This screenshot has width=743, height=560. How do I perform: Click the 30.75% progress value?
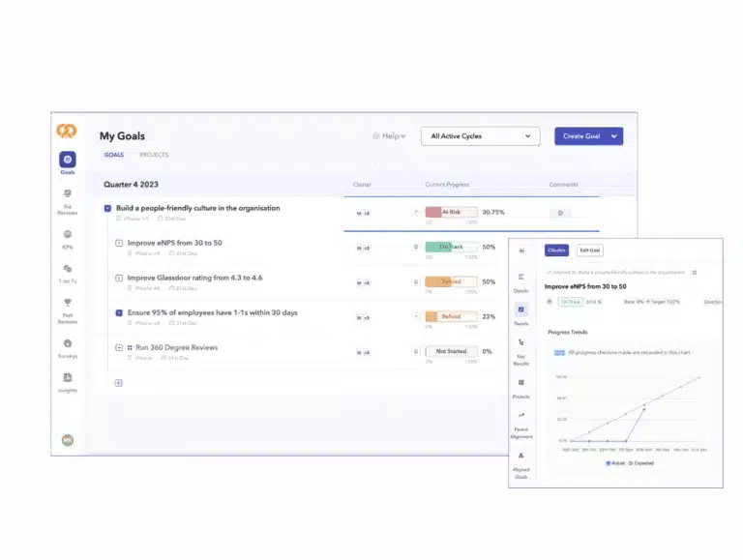coord(493,212)
